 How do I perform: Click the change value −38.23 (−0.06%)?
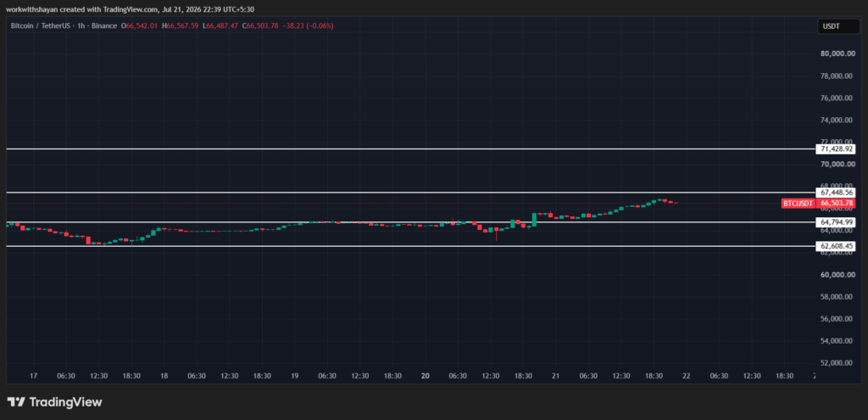[x=307, y=25]
